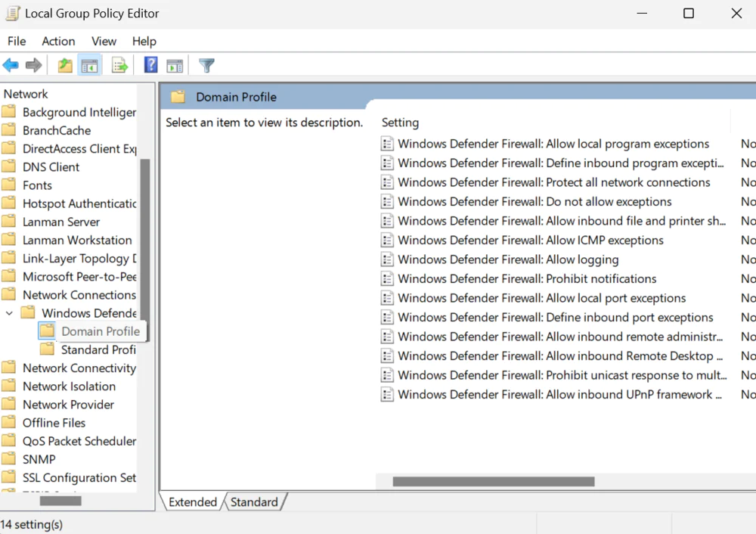Select QoS Packet Scheduler folder
The height and width of the screenshot is (534, 756).
[79, 441]
